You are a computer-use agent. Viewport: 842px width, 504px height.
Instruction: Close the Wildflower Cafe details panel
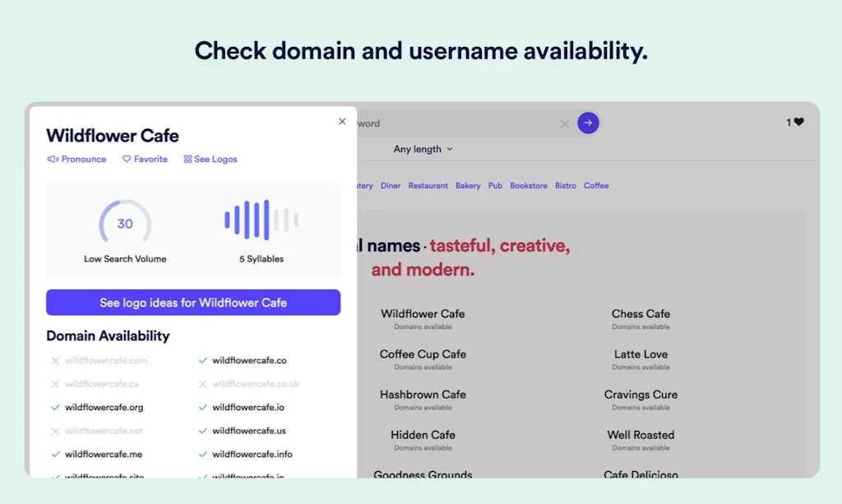(342, 122)
